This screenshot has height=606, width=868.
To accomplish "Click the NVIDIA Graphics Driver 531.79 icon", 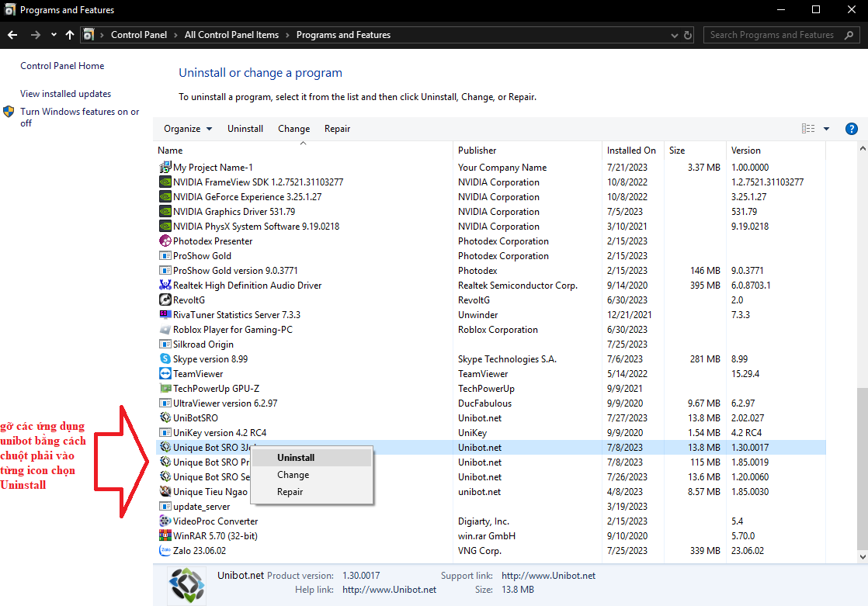I will tap(165, 211).
